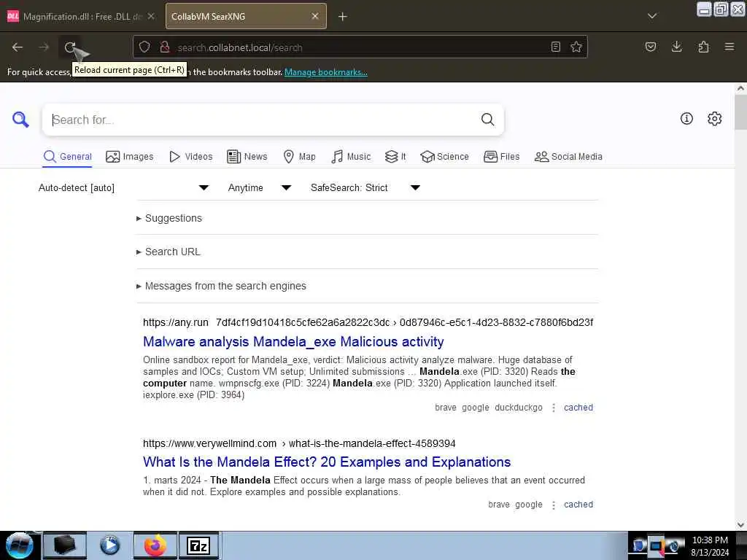Launch Windows Media Player from taskbar

tap(109, 545)
